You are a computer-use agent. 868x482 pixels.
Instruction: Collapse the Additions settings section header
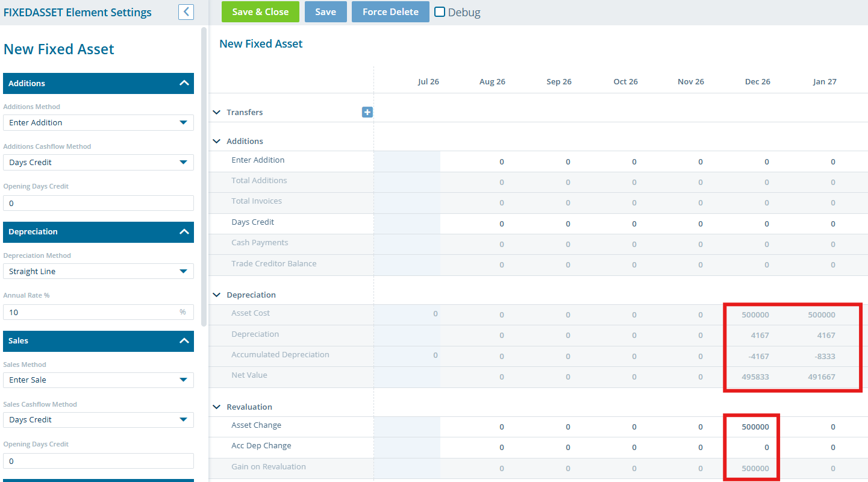point(98,83)
